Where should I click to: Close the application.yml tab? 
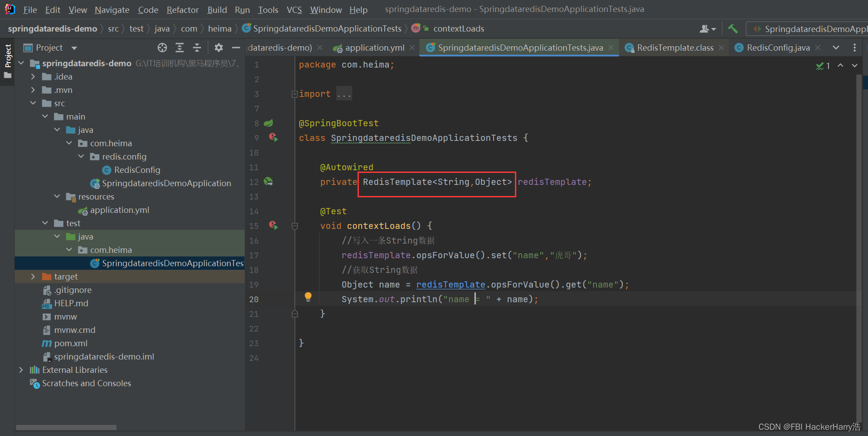click(x=412, y=48)
